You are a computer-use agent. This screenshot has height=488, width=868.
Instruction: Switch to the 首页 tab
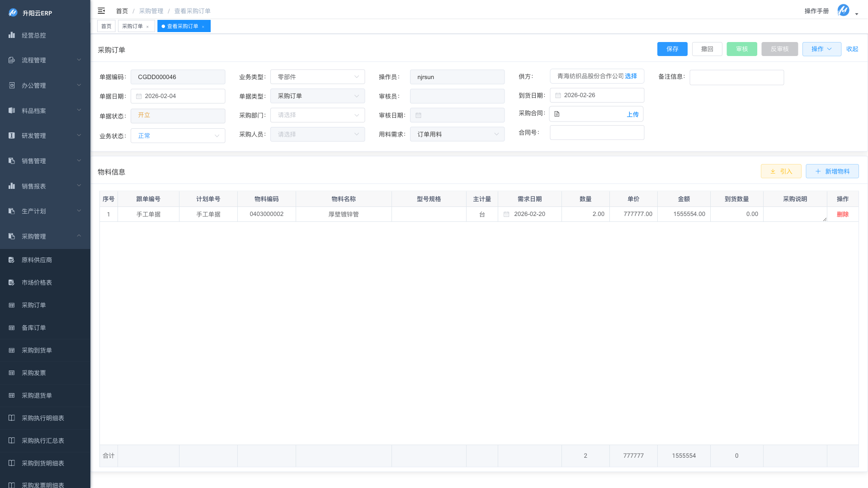coord(106,26)
